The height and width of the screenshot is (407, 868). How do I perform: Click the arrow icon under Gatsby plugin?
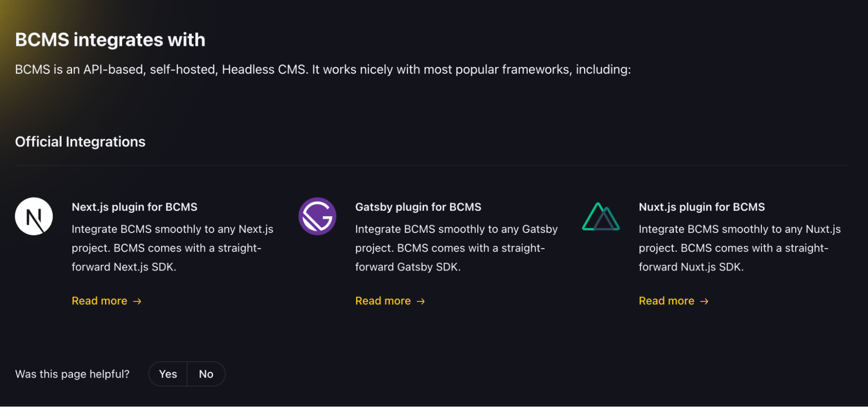pyautogui.click(x=421, y=301)
